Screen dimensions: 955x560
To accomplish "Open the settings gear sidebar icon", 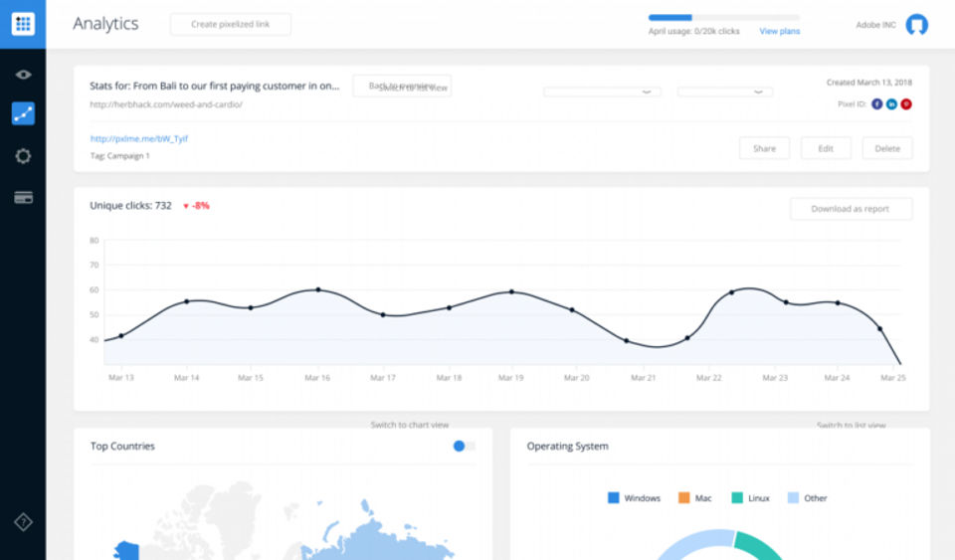I will [x=23, y=156].
